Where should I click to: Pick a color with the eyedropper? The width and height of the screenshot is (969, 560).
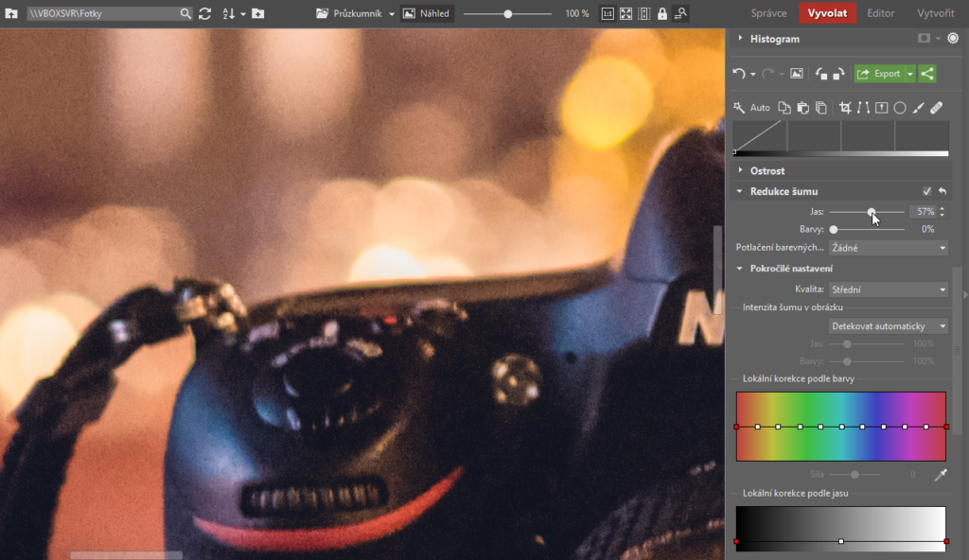point(941,475)
